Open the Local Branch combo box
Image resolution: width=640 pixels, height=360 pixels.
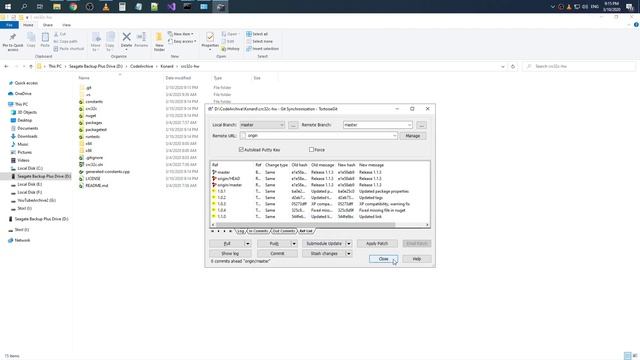click(262, 125)
